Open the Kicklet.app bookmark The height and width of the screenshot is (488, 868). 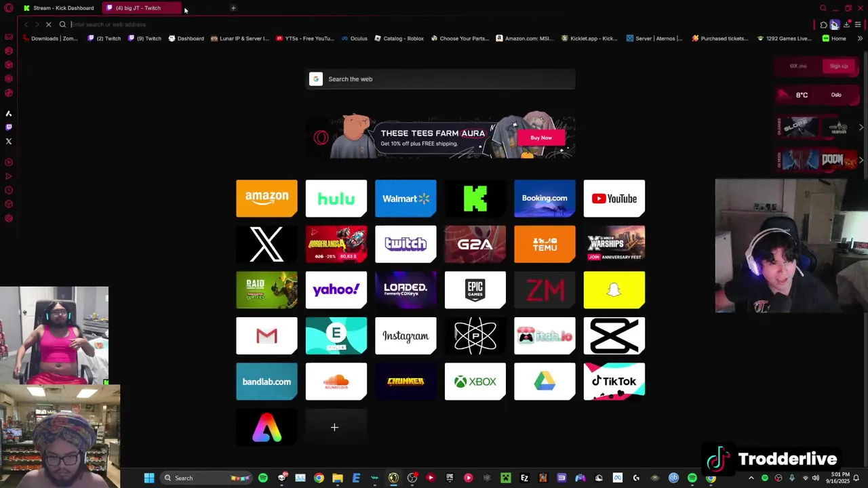click(589, 39)
